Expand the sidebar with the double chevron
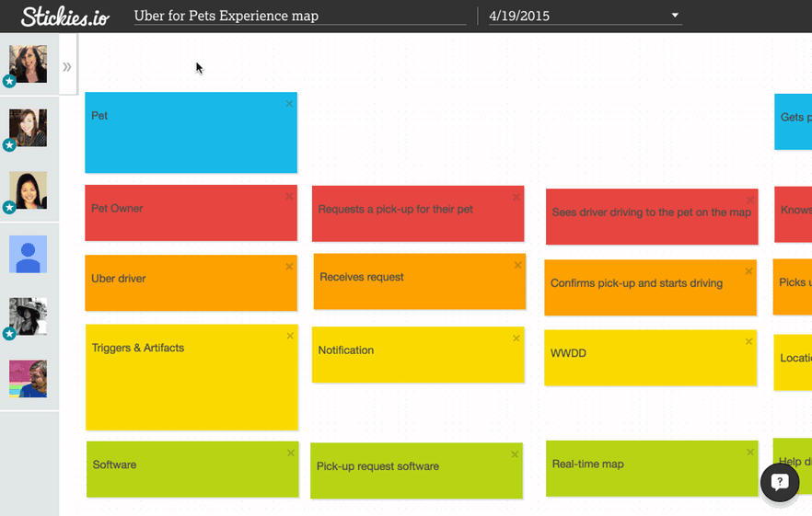 click(67, 67)
